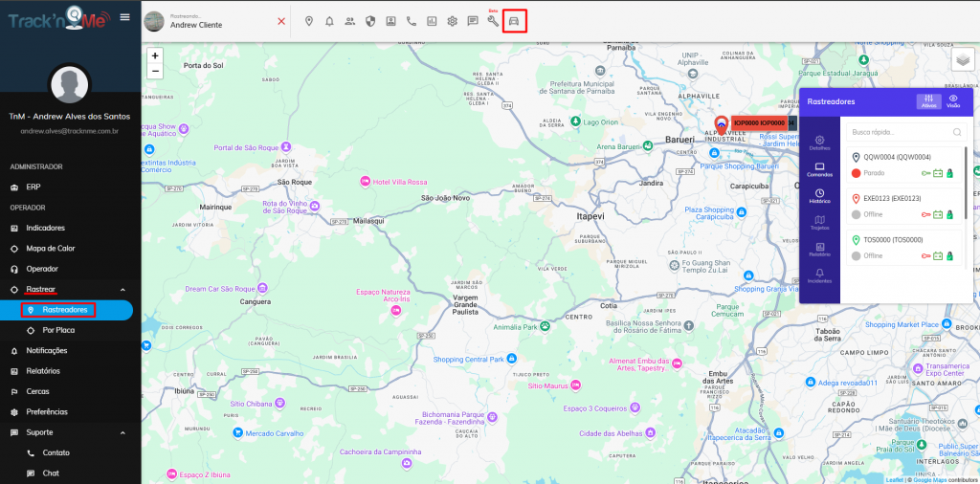This screenshot has height=484, width=980.
Task: Toggle the Ativos filter
Action: 928,101
